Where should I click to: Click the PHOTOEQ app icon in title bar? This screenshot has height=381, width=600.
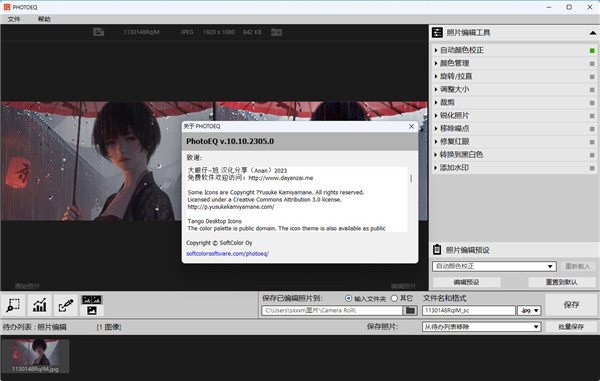tap(7, 7)
